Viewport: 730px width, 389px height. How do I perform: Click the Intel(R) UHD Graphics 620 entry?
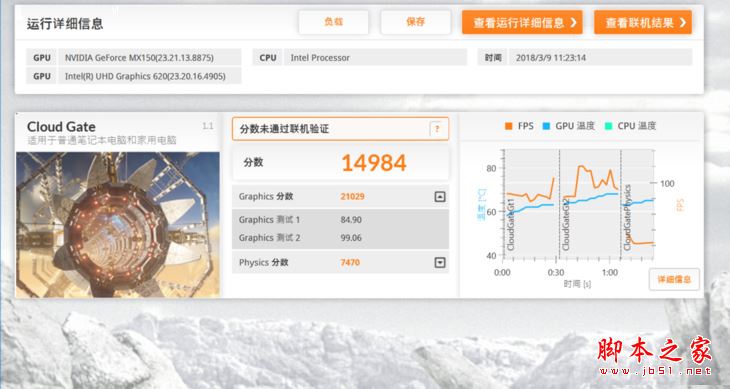149,76
